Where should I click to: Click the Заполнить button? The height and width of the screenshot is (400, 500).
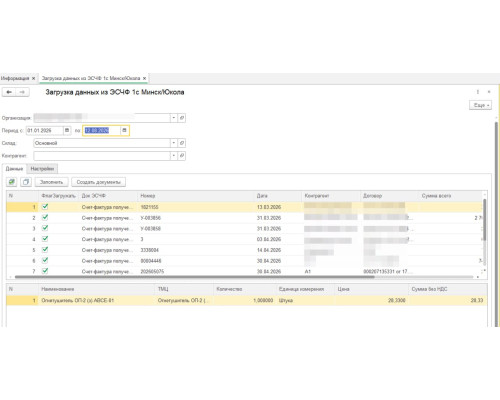pyautogui.click(x=51, y=182)
